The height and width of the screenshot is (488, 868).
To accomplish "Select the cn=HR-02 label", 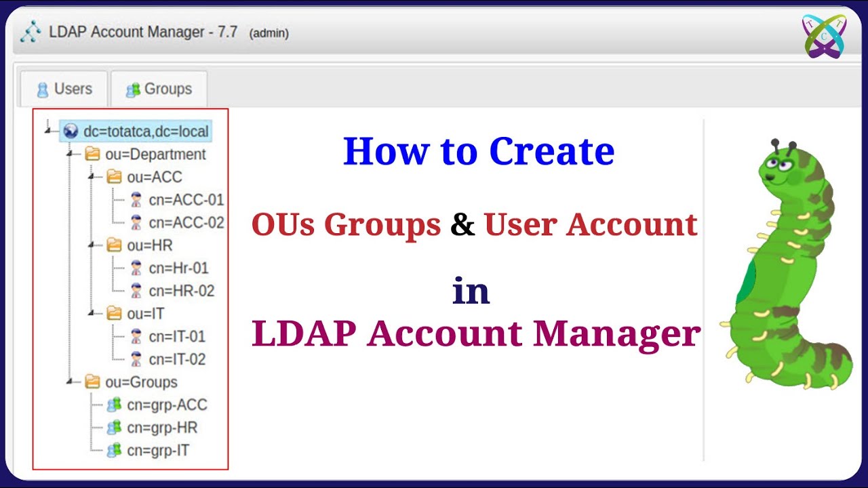I will (182, 291).
